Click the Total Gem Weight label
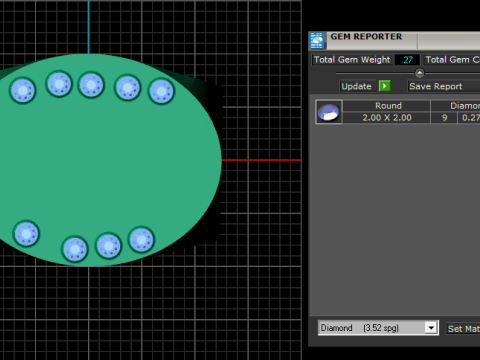The height and width of the screenshot is (360, 480). [352, 60]
